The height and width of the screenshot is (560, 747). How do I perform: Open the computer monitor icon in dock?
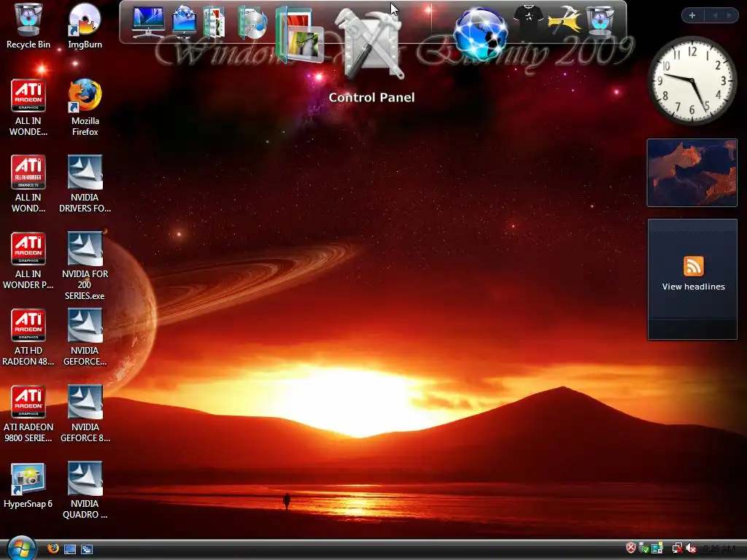click(148, 22)
